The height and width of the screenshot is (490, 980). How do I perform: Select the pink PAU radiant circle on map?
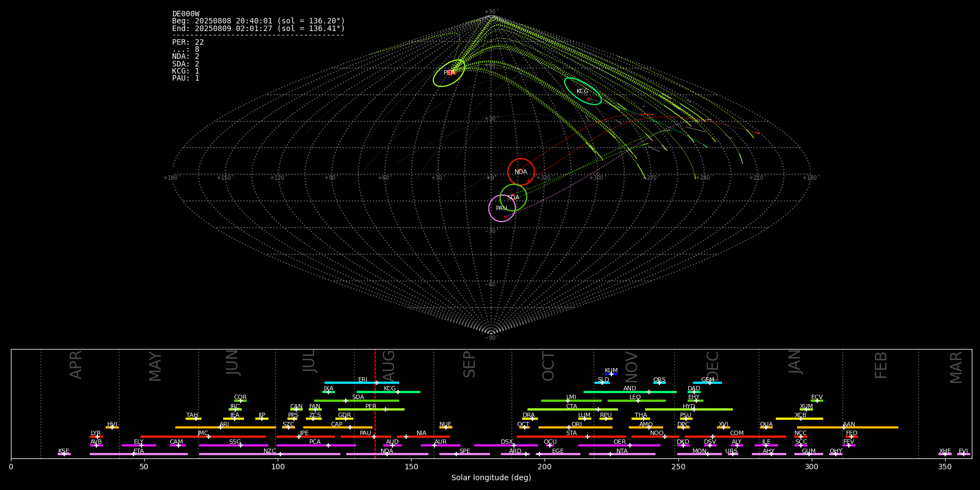coord(502,209)
